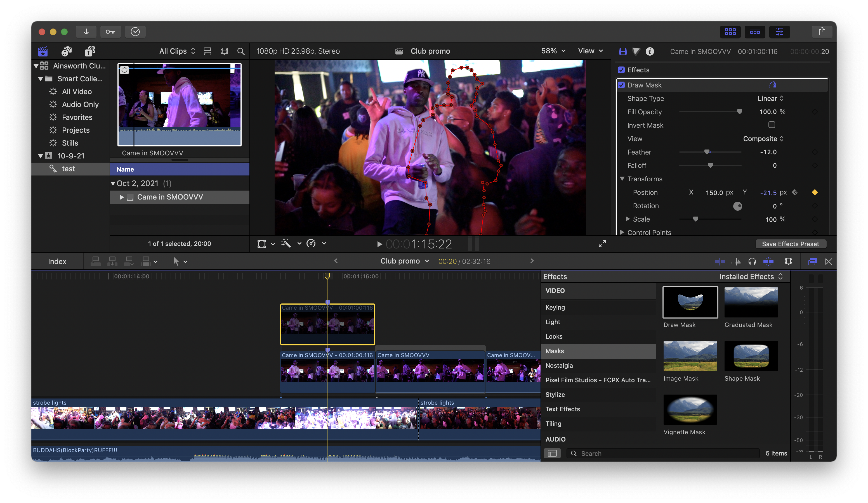Click Save Effects Preset button
The height and width of the screenshot is (503, 868).
(790, 244)
